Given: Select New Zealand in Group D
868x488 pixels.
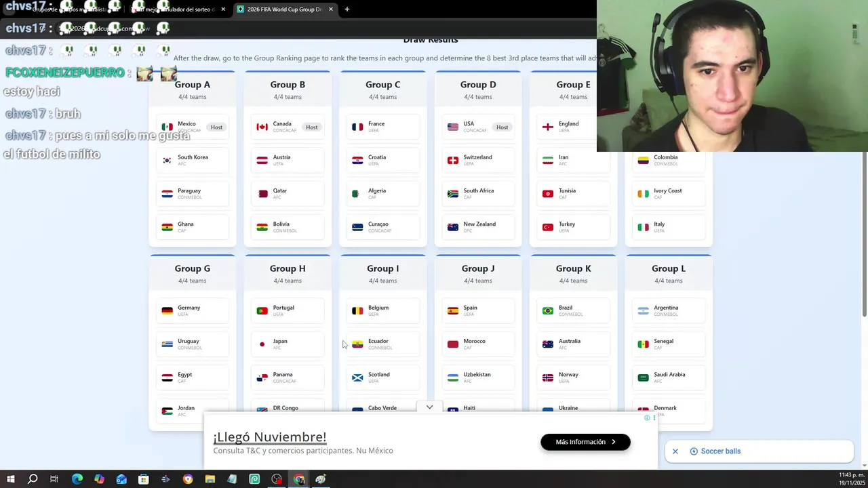Looking at the screenshot, I should tap(478, 227).
